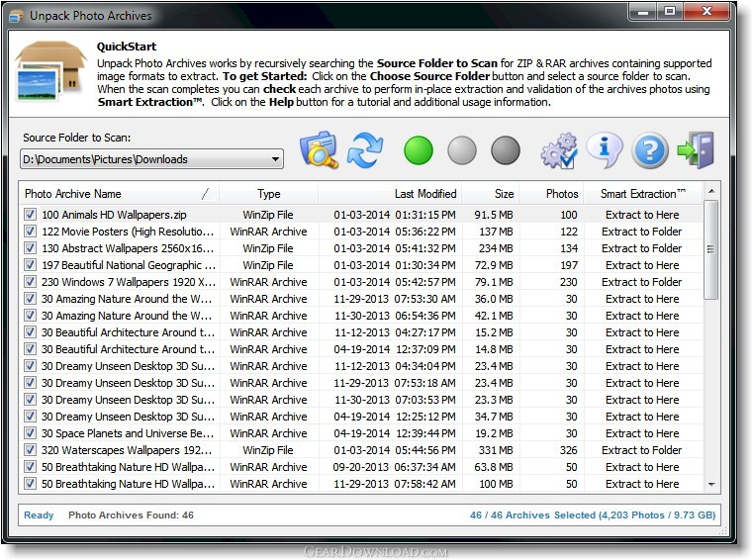Sort by Photo Archive Name column
Screen dimensions: 753x560
(119, 194)
